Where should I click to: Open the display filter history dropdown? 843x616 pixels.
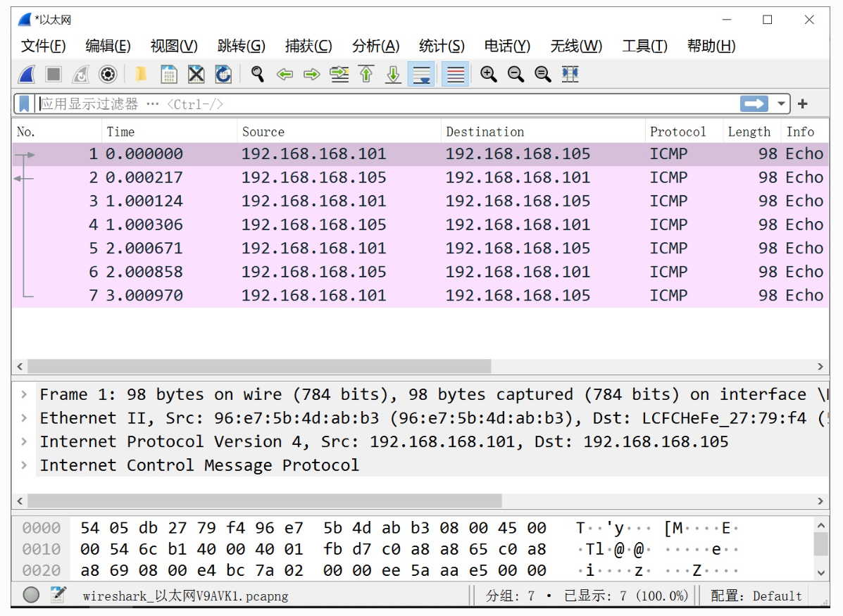(781, 104)
